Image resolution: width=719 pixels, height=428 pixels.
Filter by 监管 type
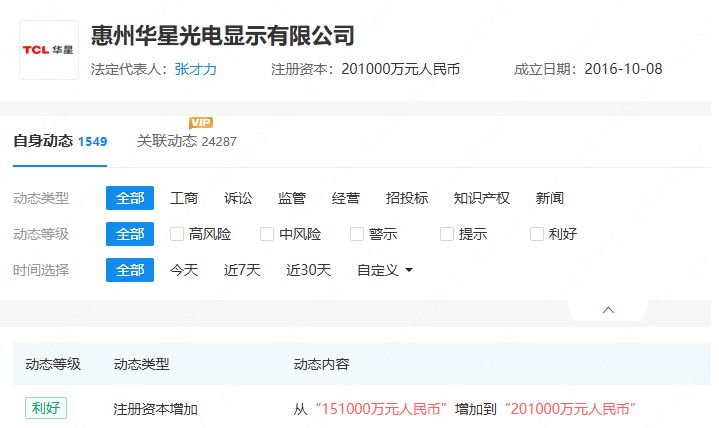click(x=292, y=198)
